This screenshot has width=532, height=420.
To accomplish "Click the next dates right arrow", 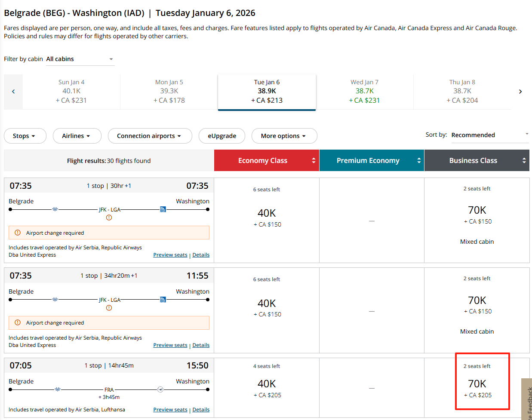I will click(x=520, y=92).
